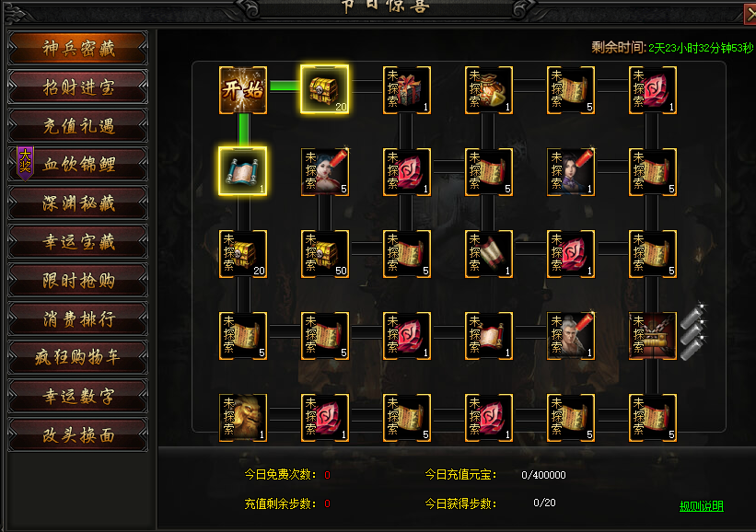Switch to the 招财进宝 tab

click(78, 87)
